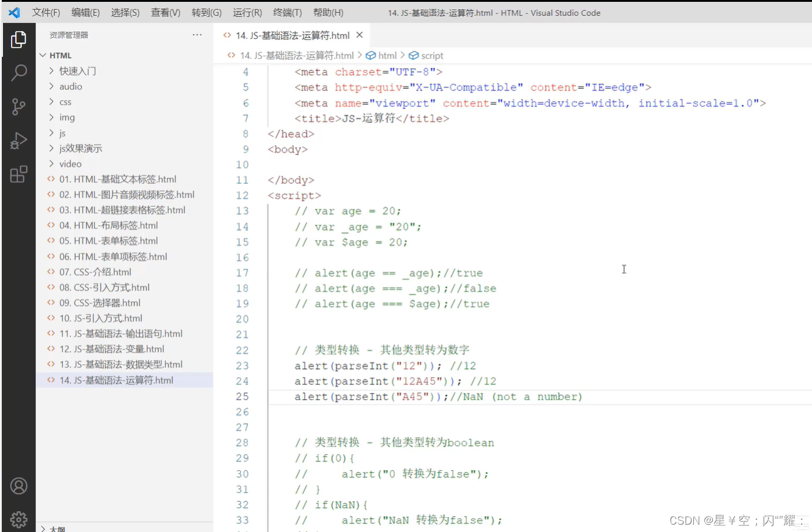Click the Accounts icon above the gear
The height and width of the screenshot is (532, 812).
18,485
